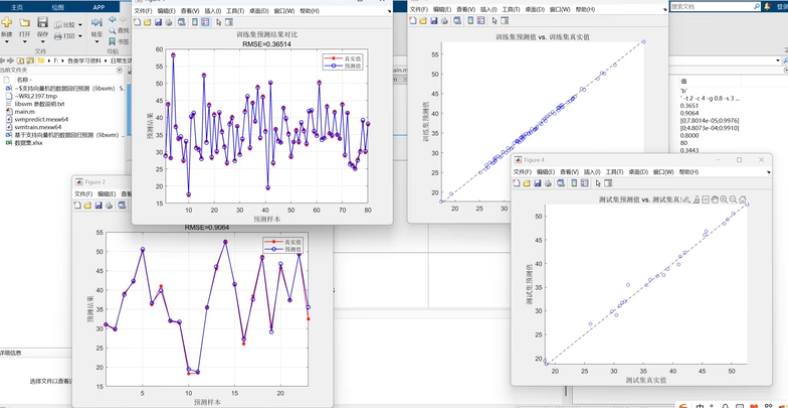Switch to the APP tab in MATLAB
The height and width of the screenshot is (408, 788).
point(97,6)
